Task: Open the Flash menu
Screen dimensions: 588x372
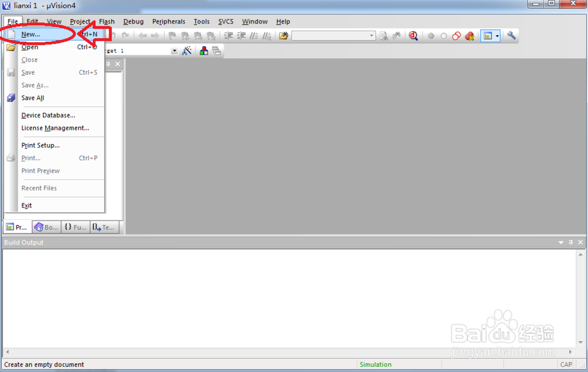Action: click(107, 21)
